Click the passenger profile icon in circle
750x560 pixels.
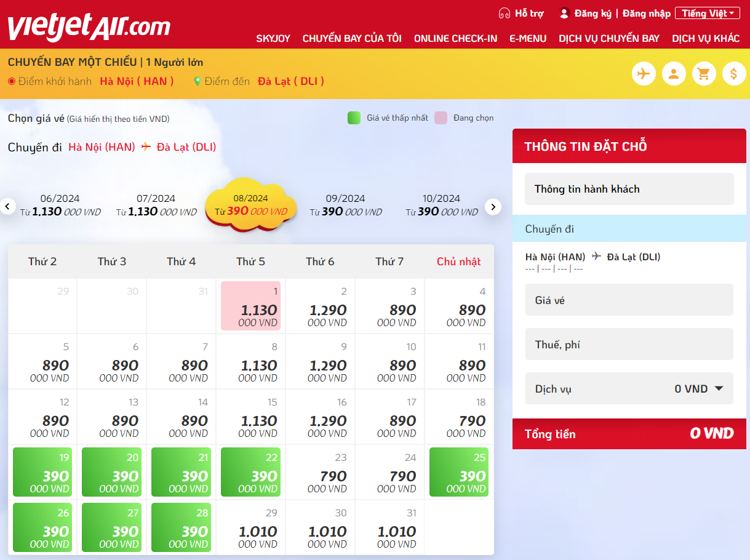674,73
